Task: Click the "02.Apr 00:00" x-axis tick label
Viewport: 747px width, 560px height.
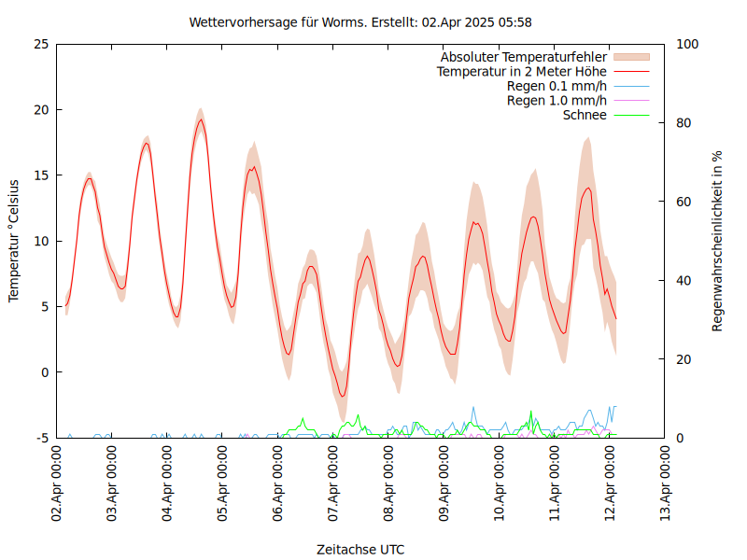Action: (57, 485)
